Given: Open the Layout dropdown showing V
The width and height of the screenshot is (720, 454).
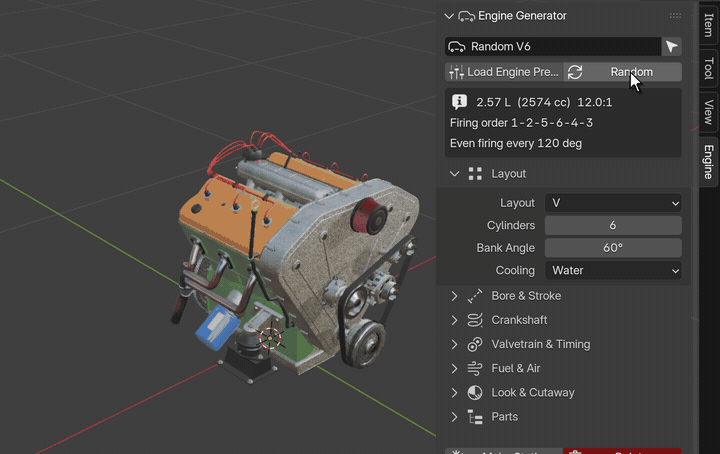Looking at the screenshot, I should pyautogui.click(x=613, y=203).
